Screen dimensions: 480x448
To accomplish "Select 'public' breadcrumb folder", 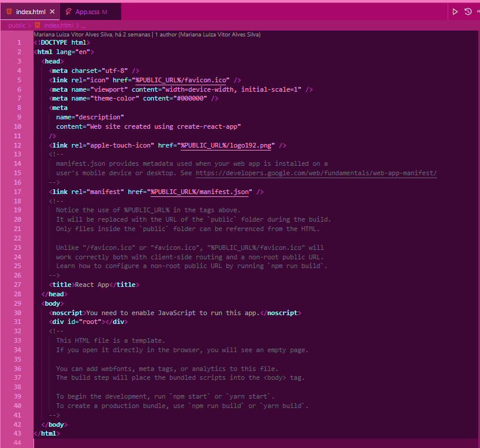I will point(17,25).
